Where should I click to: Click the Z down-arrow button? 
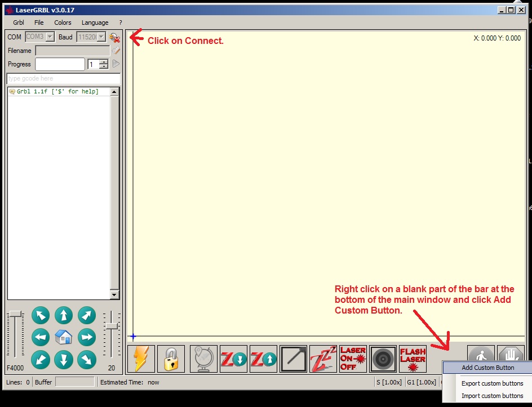tap(233, 359)
